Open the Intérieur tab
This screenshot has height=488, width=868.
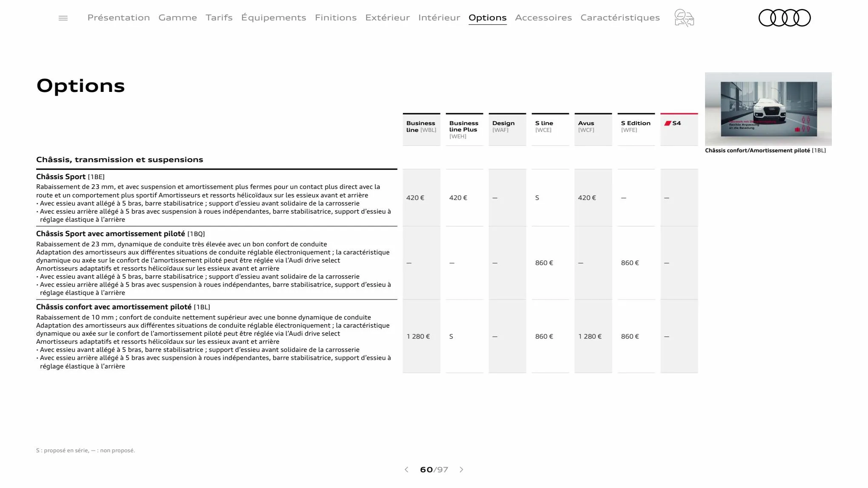click(439, 17)
